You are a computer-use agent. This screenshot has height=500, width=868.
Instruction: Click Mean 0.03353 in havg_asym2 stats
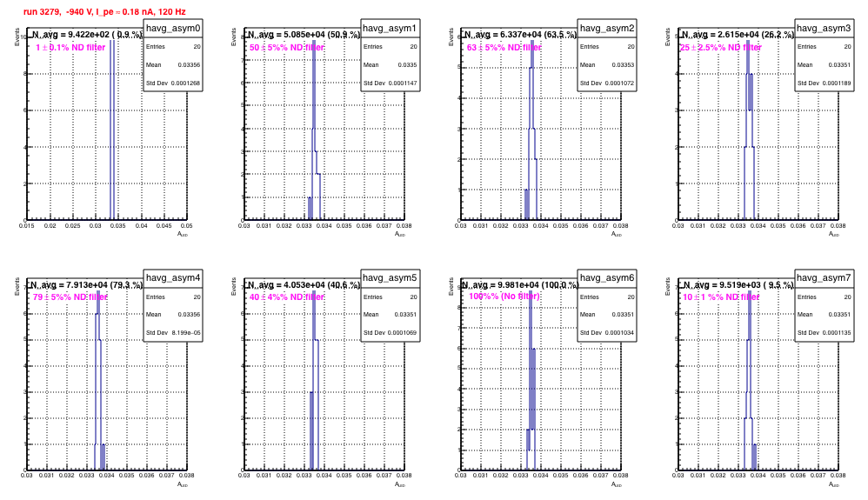607,65
